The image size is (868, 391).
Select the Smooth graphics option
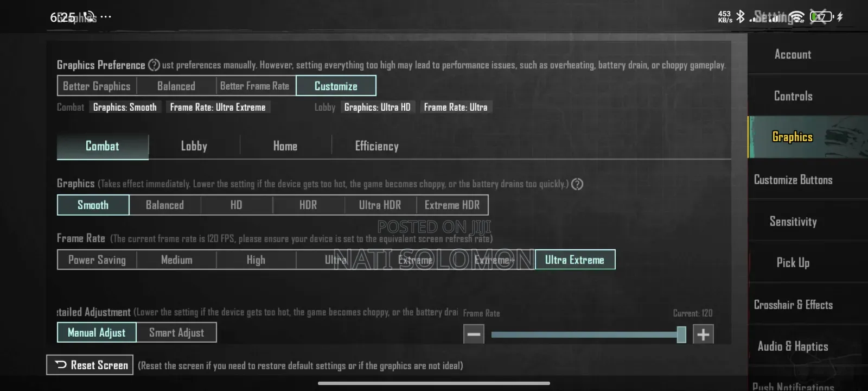coord(93,205)
